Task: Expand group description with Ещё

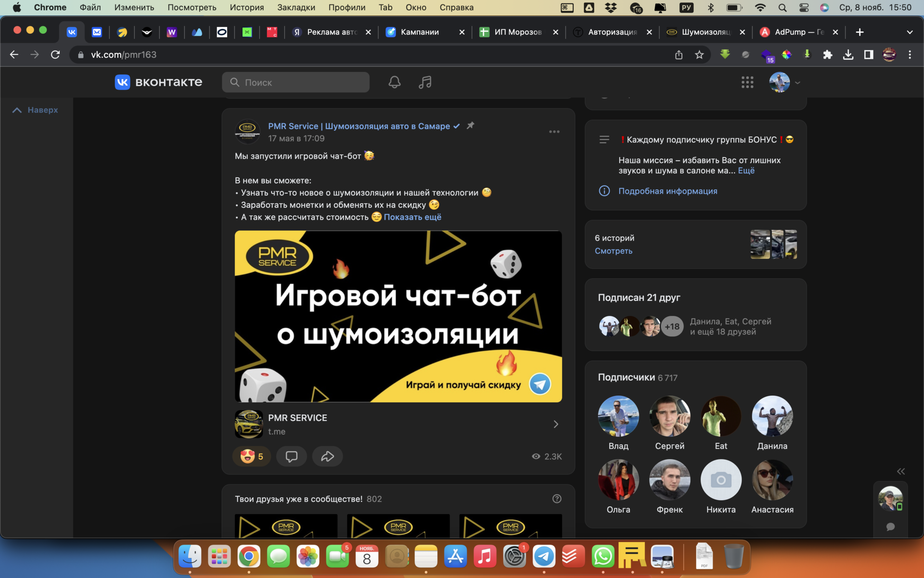Action: (x=746, y=171)
